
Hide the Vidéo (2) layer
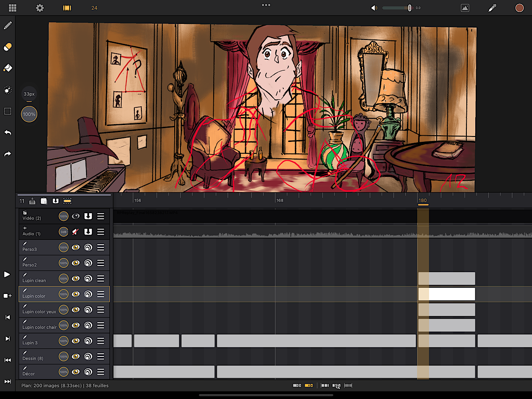(x=76, y=216)
